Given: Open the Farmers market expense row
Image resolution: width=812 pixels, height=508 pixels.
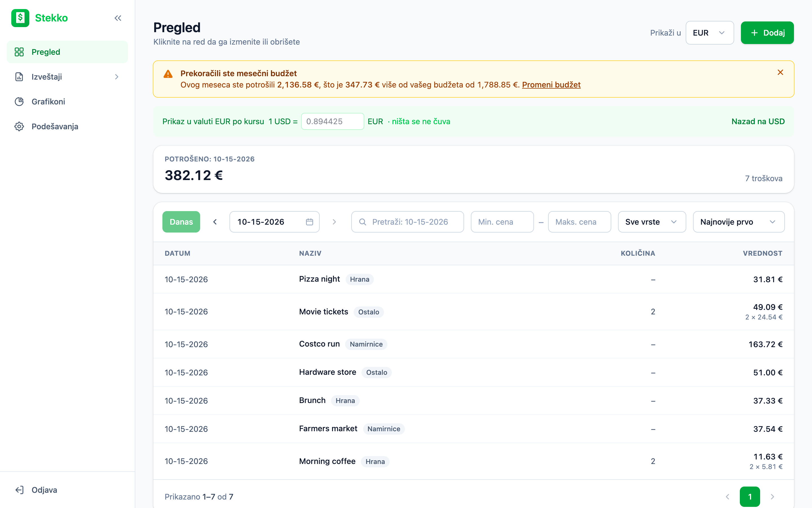Looking at the screenshot, I should [x=473, y=429].
